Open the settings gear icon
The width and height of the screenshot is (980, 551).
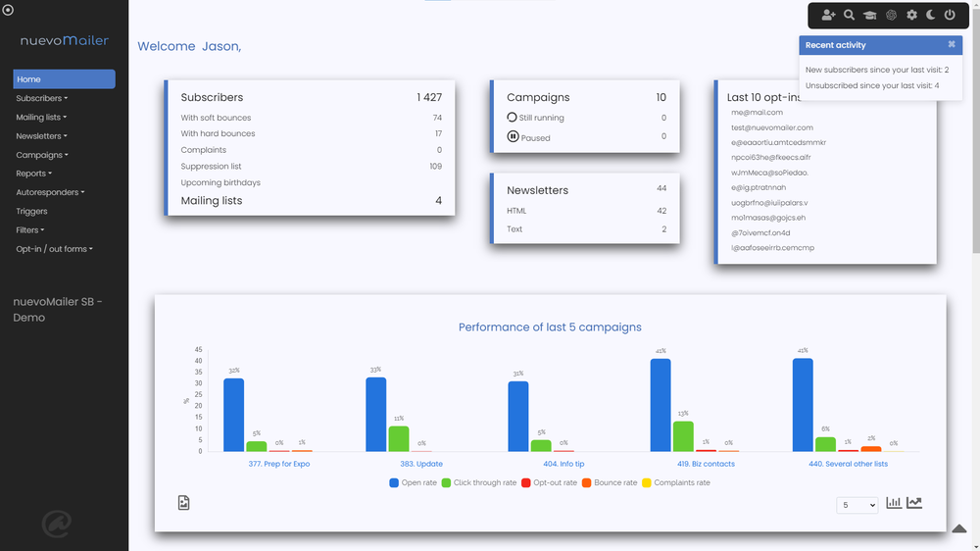point(911,15)
